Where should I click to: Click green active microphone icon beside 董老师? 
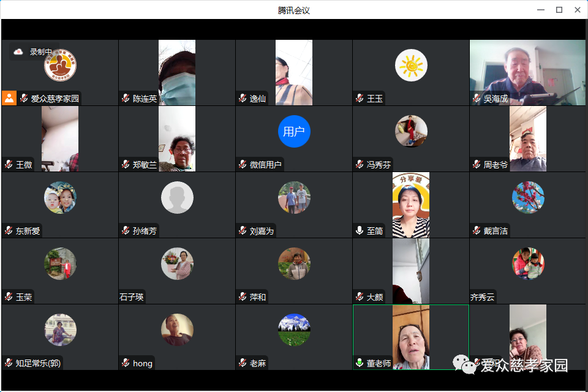360,363
